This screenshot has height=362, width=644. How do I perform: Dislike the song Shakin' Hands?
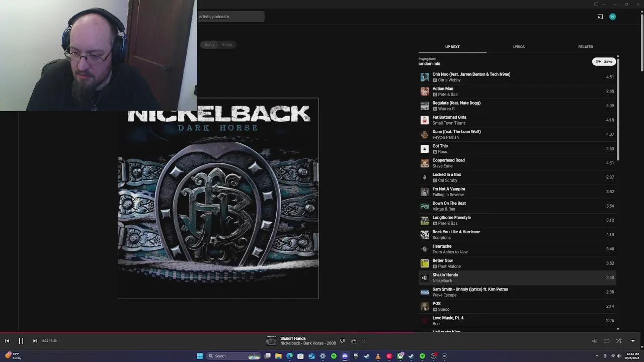[343, 341]
